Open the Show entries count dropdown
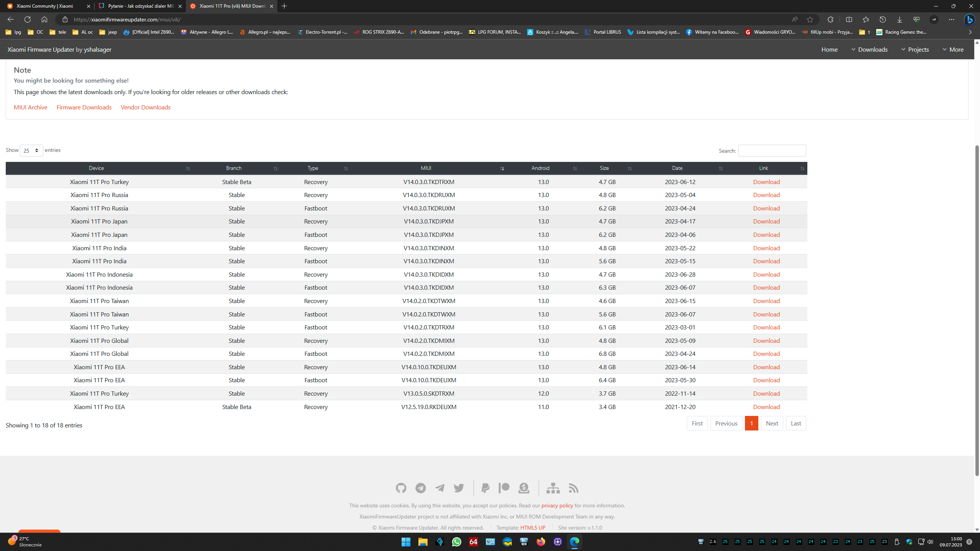The image size is (980, 551). [31, 150]
